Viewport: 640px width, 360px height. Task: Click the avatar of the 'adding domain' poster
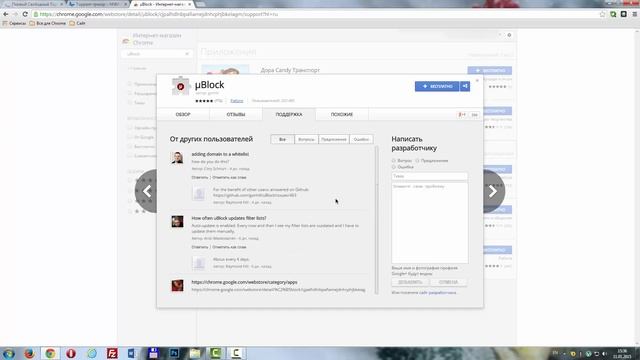pyautogui.click(x=177, y=158)
